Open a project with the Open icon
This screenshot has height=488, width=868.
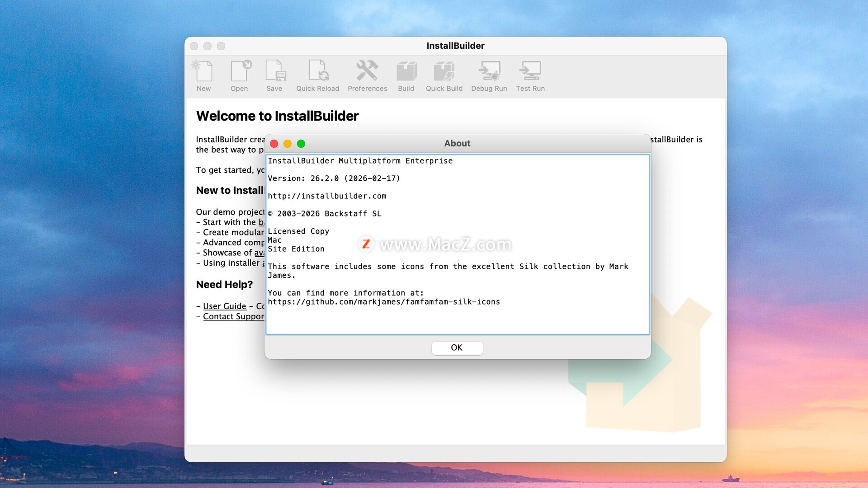pos(240,72)
